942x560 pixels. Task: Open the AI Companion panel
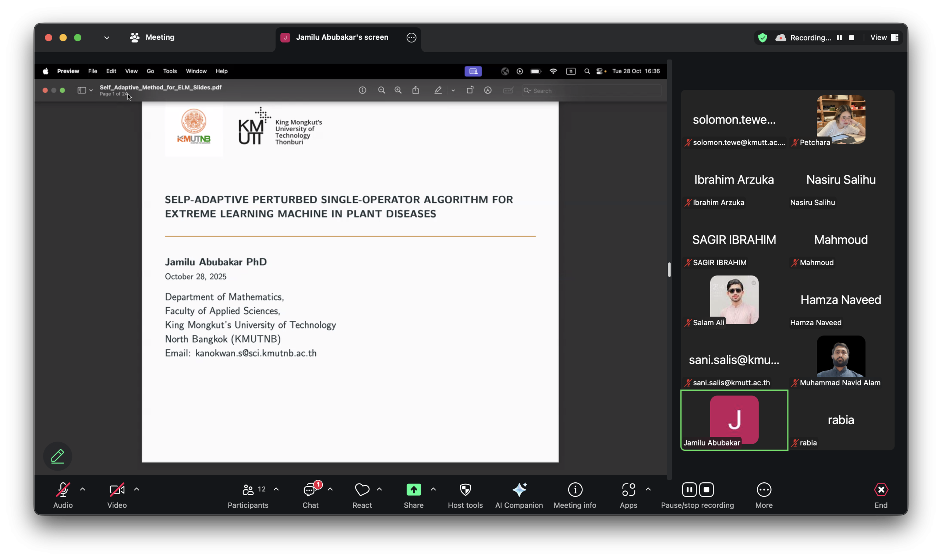click(519, 490)
